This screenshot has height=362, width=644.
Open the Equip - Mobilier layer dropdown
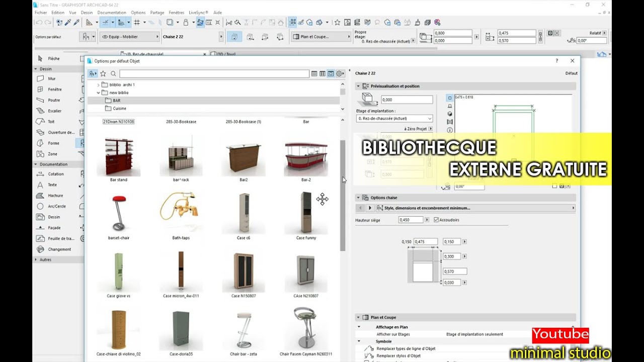[x=129, y=37]
